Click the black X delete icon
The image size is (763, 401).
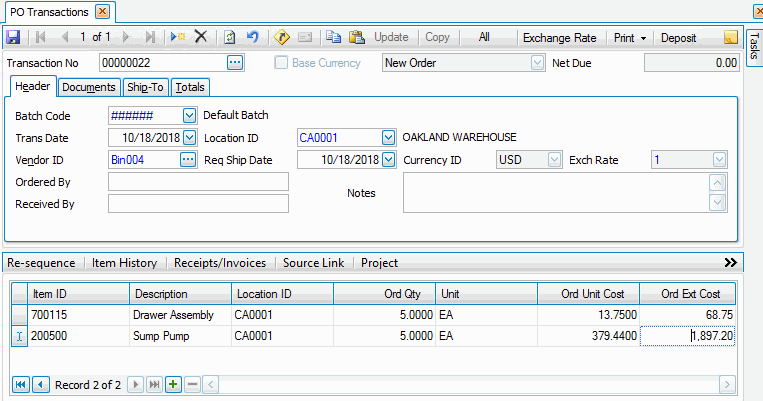(200, 37)
